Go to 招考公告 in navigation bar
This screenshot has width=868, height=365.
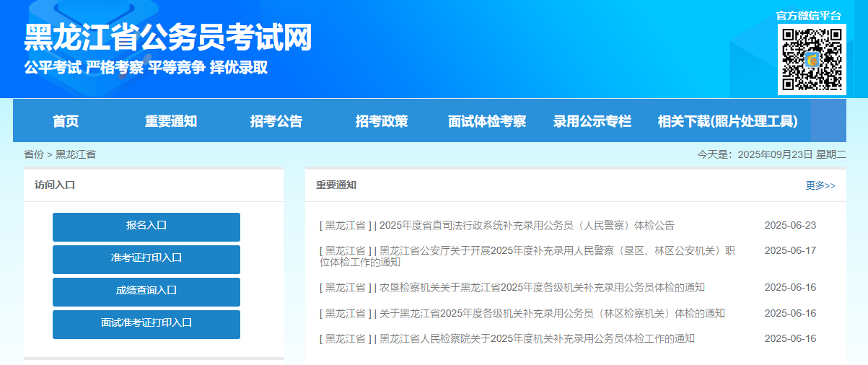point(276,121)
